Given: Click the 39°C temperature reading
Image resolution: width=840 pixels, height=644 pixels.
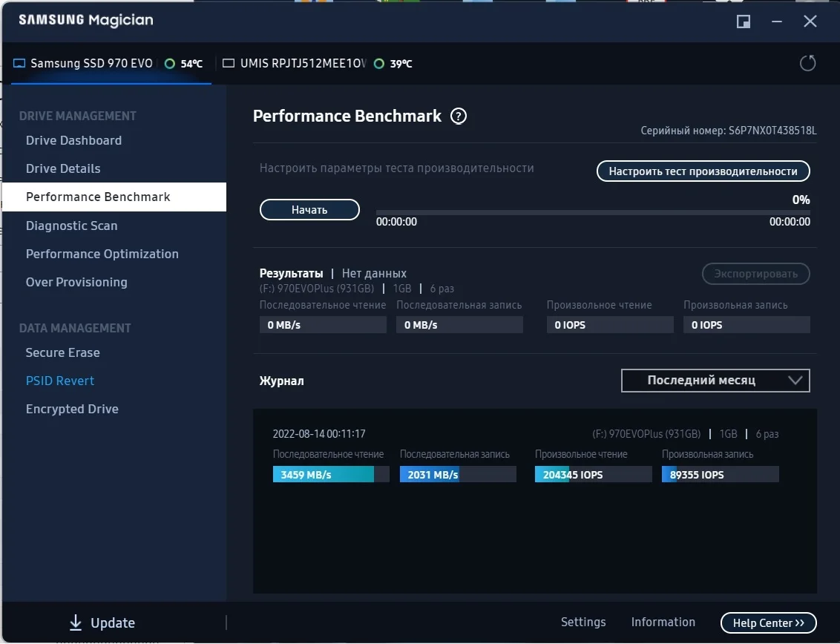Looking at the screenshot, I should (401, 64).
